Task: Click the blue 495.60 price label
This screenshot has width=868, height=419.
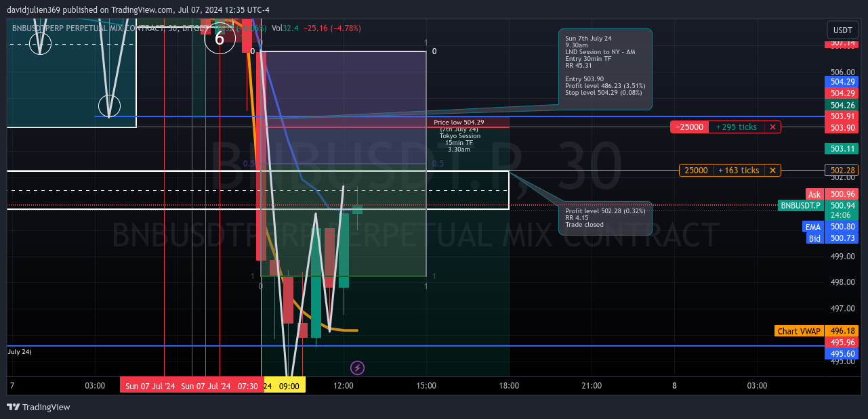Action: (x=842, y=354)
